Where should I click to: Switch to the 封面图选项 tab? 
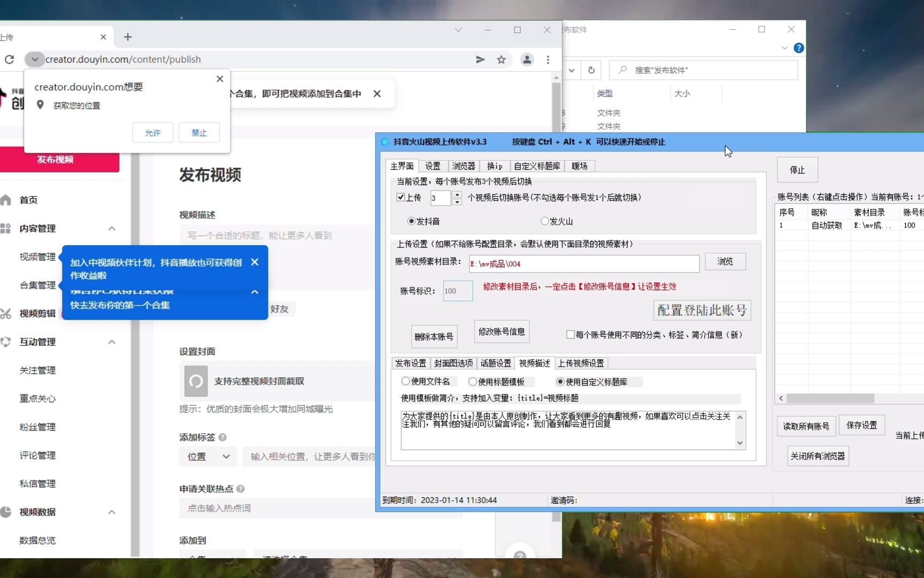click(453, 363)
